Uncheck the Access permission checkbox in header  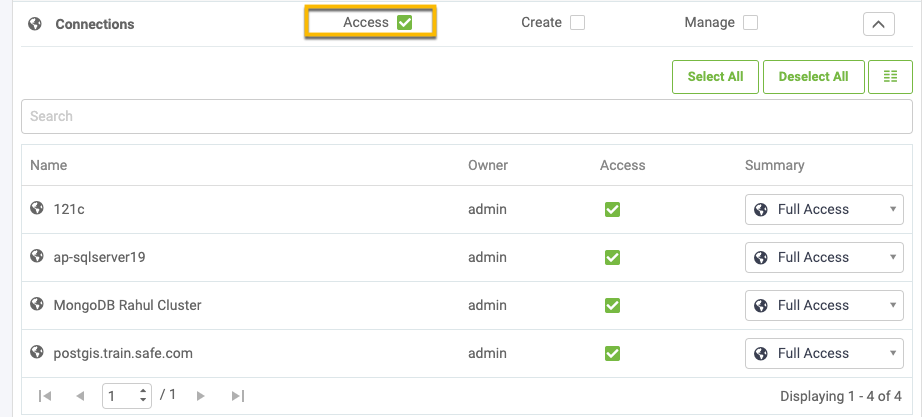coord(404,22)
